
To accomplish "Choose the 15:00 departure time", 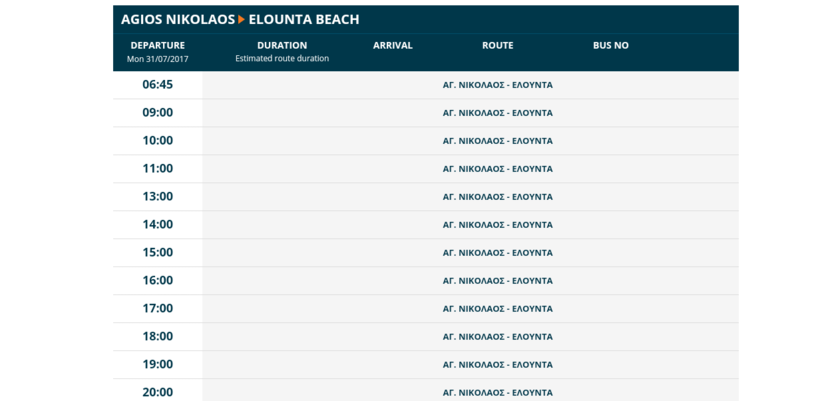I will (x=157, y=253).
